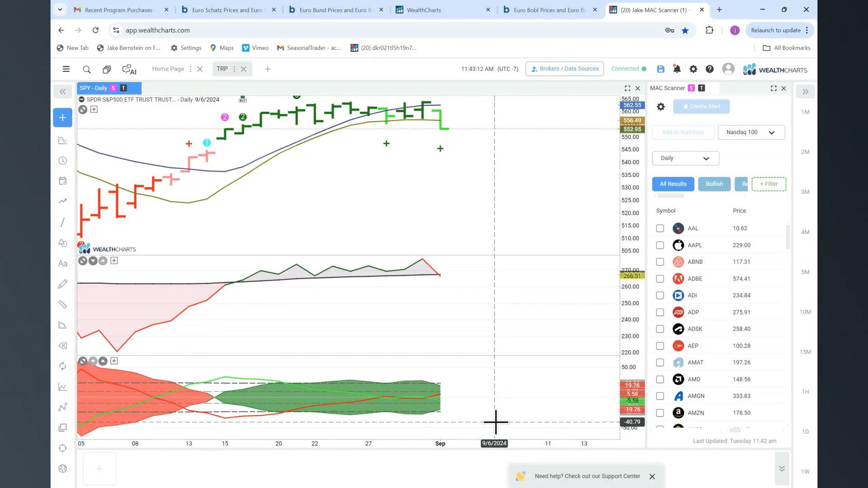Viewport: 868px width, 488px height.
Task: Check the ADSK row checkbox
Action: click(660, 329)
